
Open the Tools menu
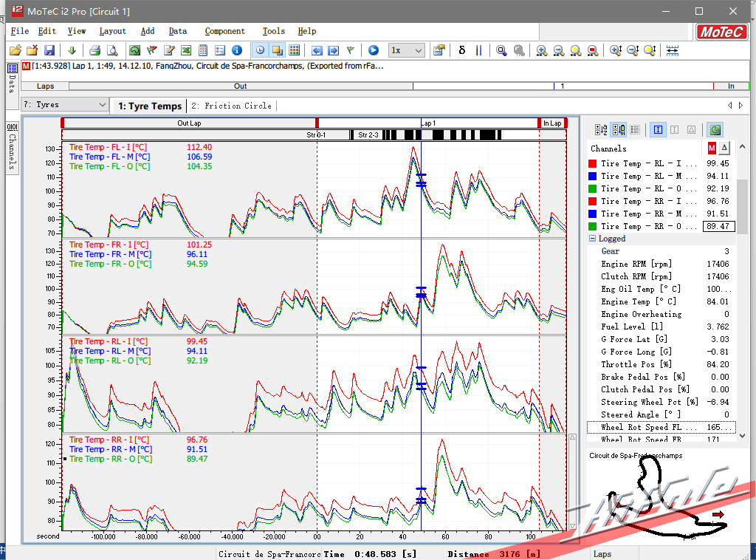[273, 31]
